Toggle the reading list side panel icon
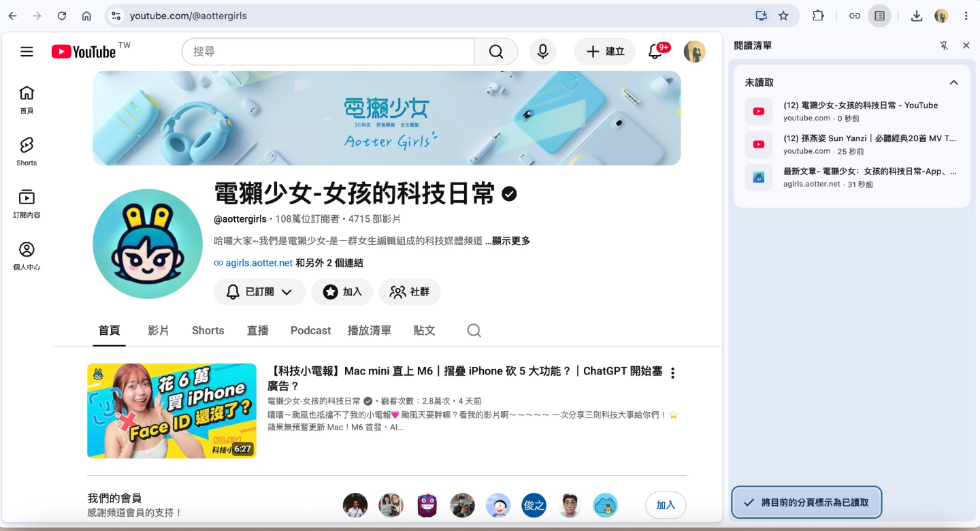 [x=879, y=16]
